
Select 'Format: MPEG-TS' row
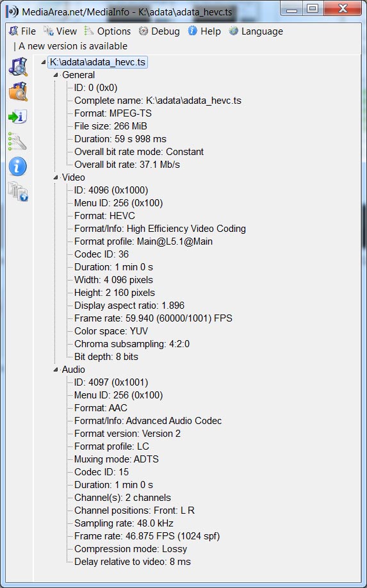[x=113, y=113]
